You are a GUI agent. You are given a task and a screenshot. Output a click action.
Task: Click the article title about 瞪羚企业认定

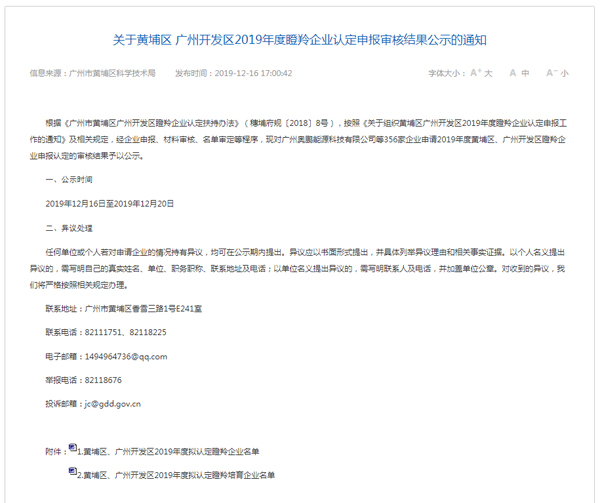pos(299,40)
